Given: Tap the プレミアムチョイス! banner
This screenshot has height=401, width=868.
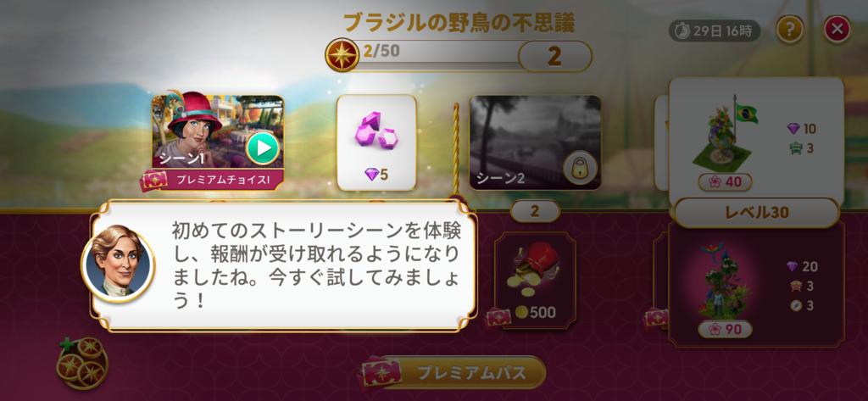Looking at the screenshot, I should click(x=213, y=180).
